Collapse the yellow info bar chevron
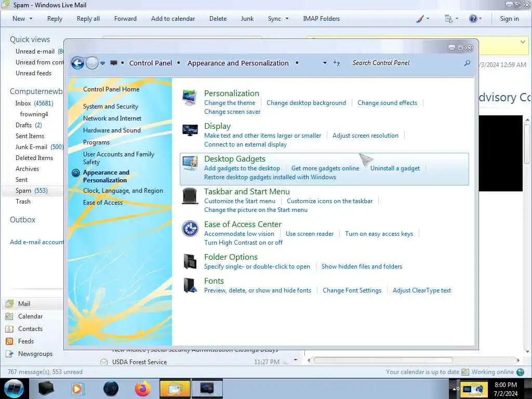The height and width of the screenshot is (399, 532). tap(523, 42)
